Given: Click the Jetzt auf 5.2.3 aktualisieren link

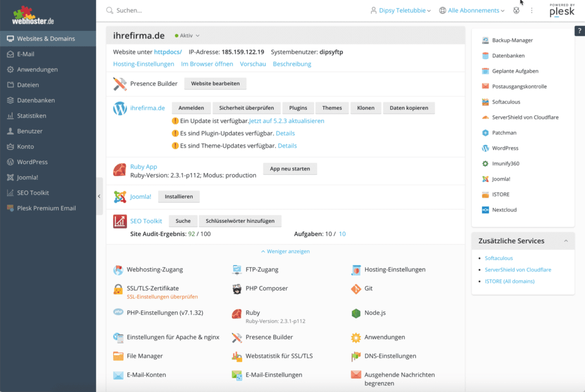Looking at the screenshot, I should [x=287, y=121].
